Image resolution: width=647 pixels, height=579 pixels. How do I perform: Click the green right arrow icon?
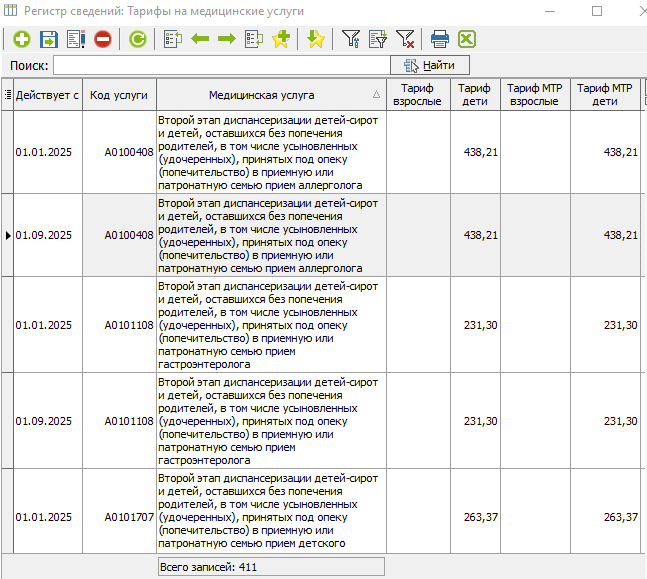pos(226,39)
